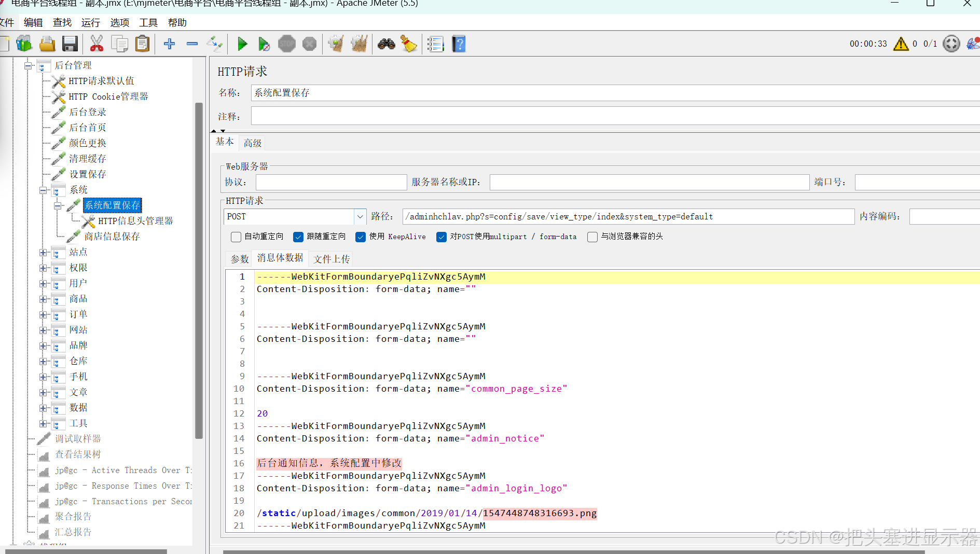Screen dimensions: 980x554
Task: Open the Function Helper list icon
Action: coord(435,44)
